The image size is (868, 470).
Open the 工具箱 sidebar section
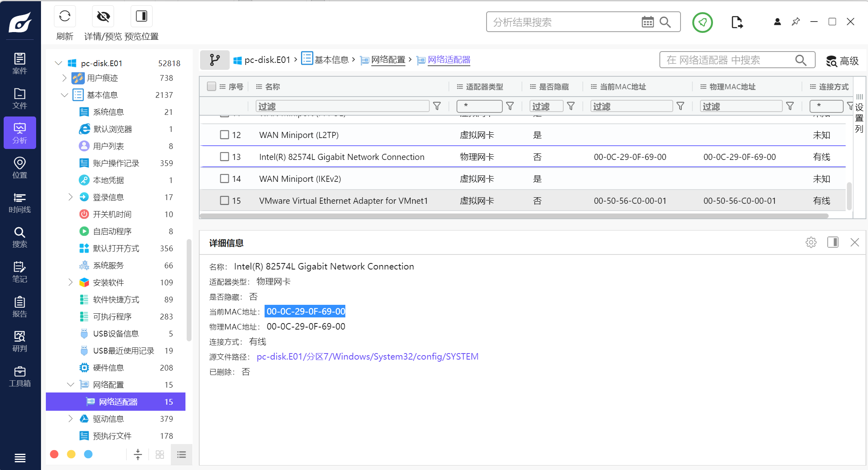click(19, 377)
